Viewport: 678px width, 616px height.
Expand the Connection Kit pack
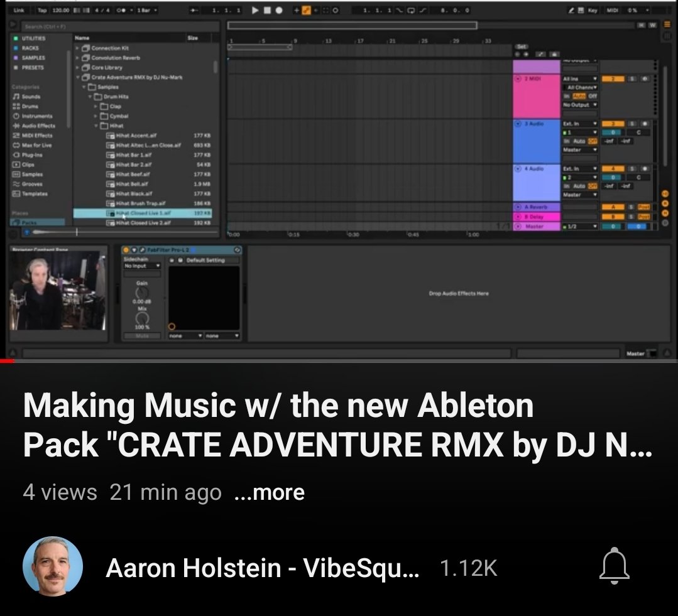coord(77,48)
